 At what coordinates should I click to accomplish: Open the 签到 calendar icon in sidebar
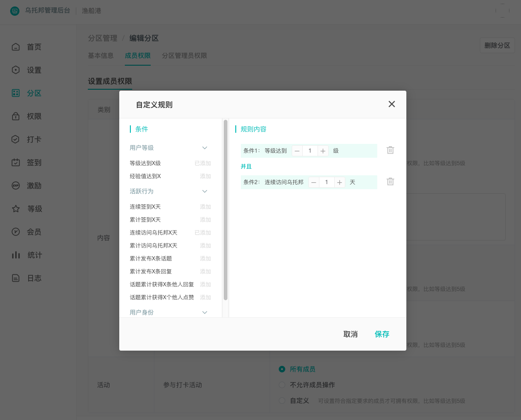[x=16, y=162]
